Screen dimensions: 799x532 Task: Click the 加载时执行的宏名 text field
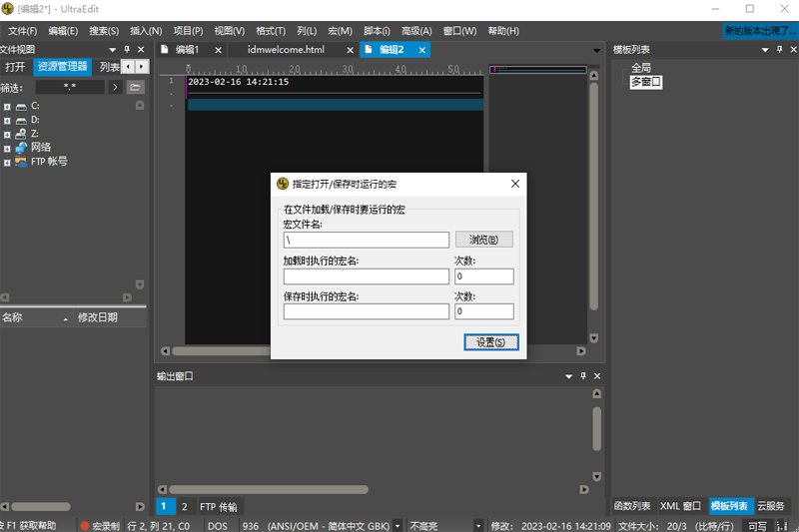pyautogui.click(x=366, y=276)
